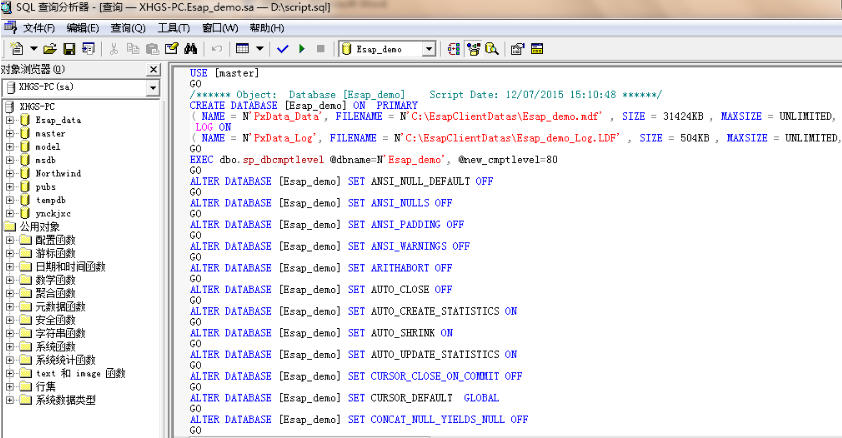Screen dimensions: 842x438
Task: Click the Cancel Query stop icon
Action: click(x=321, y=49)
